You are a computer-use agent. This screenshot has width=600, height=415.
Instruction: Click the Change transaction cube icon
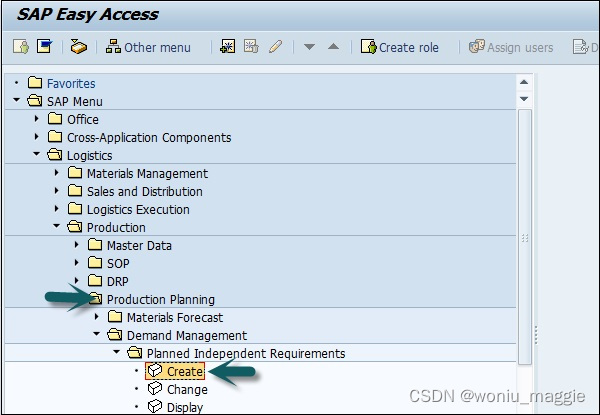coord(155,388)
